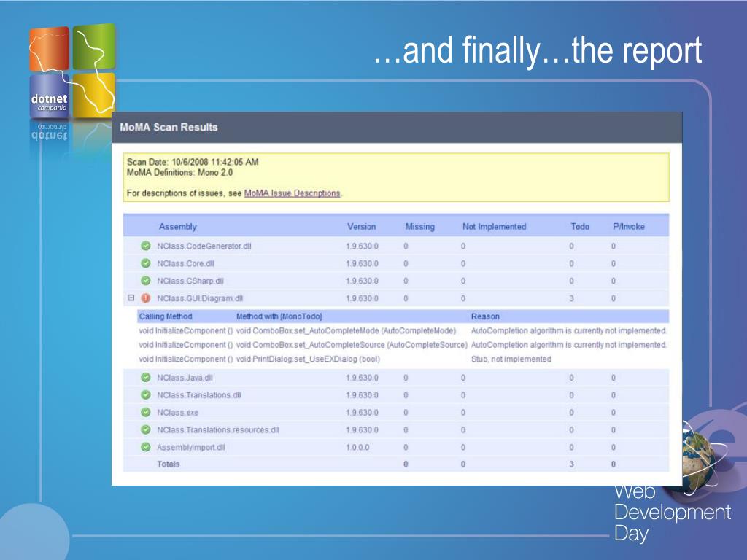Click green check icon for NClass.CSharp.dll
747x560 pixels.
(146, 281)
